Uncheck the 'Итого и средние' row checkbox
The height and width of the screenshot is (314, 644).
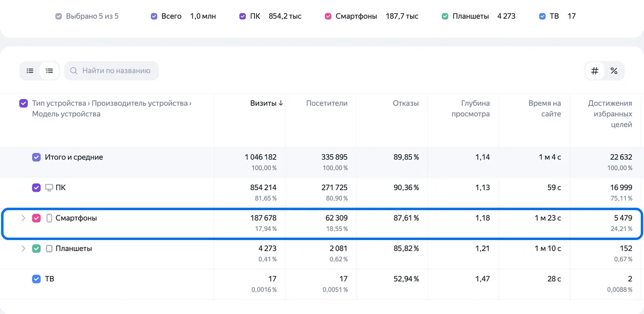36,157
